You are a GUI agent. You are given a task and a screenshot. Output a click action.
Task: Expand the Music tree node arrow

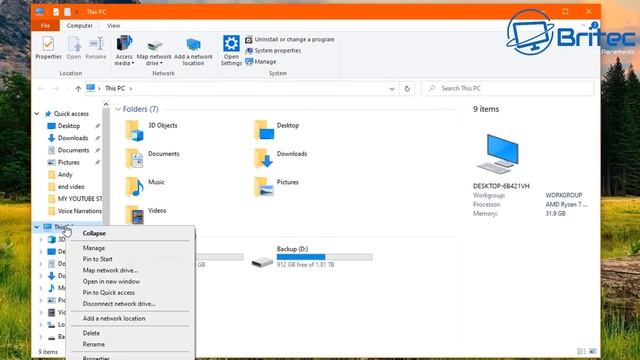pos(40,288)
